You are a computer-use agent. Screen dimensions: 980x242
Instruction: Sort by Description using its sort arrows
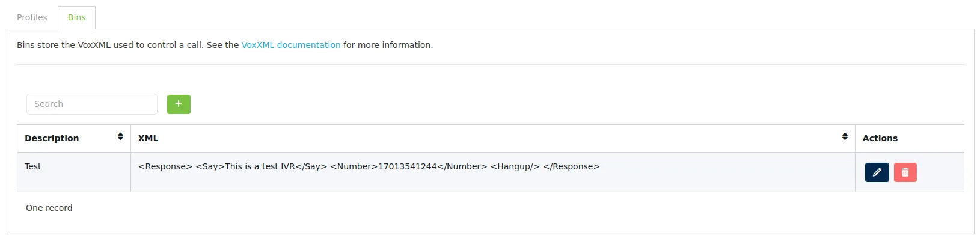coord(120,137)
